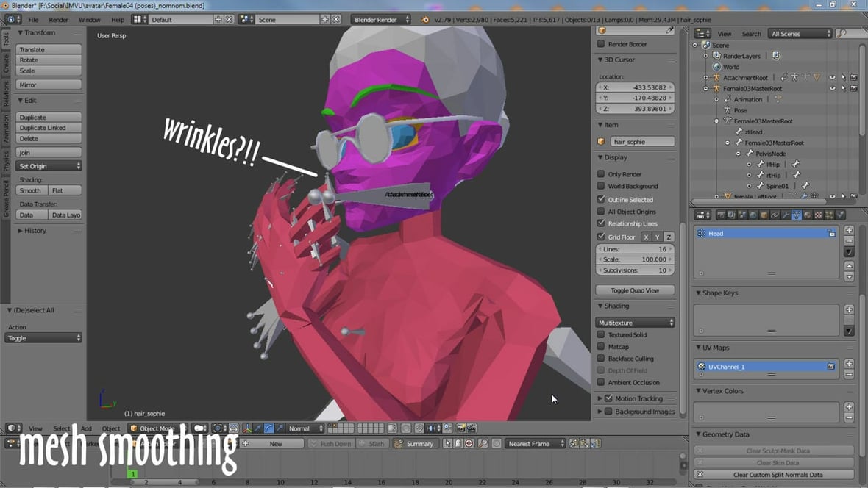Adjust the grid Scale value slider
The width and height of the screenshot is (868, 488).
pyautogui.click(x=636, y=259)
